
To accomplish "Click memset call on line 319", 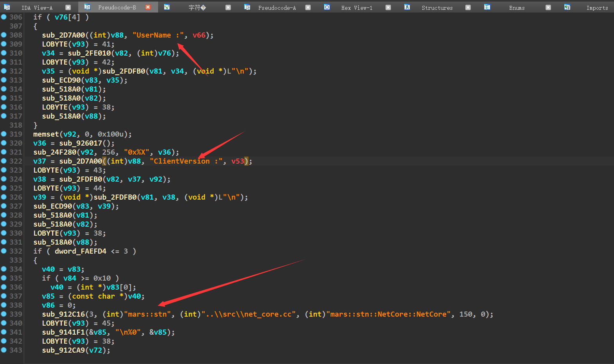I will (46, 134).
